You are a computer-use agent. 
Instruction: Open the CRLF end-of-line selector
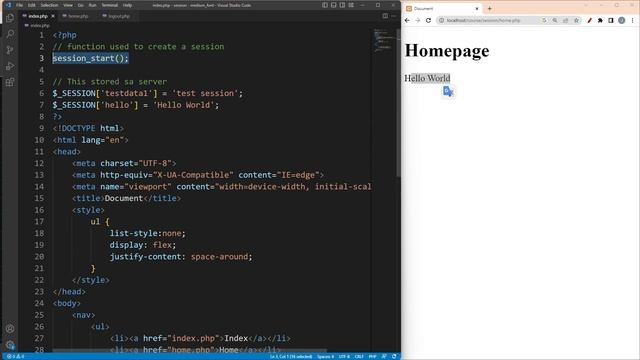[x=359, y=356]
